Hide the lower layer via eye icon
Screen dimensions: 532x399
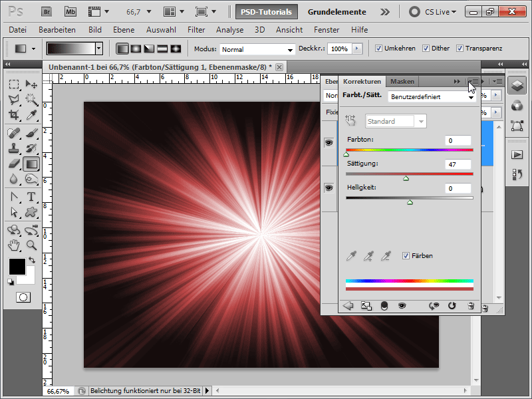click(329, 188)
